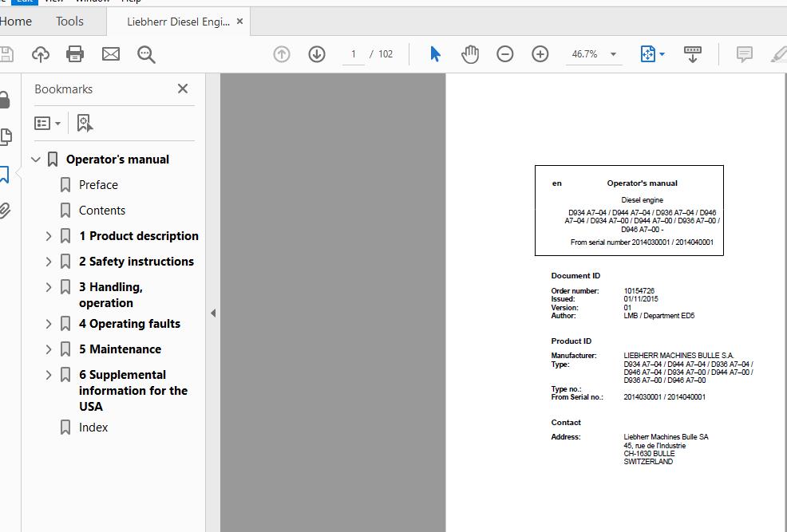Switch to the Tools tab

click(69, 22)
